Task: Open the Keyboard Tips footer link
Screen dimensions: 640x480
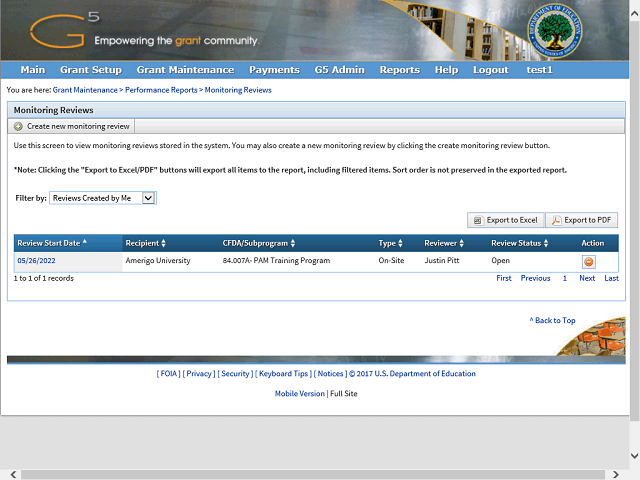Action: pyautogui.click(x=284, y=374)
